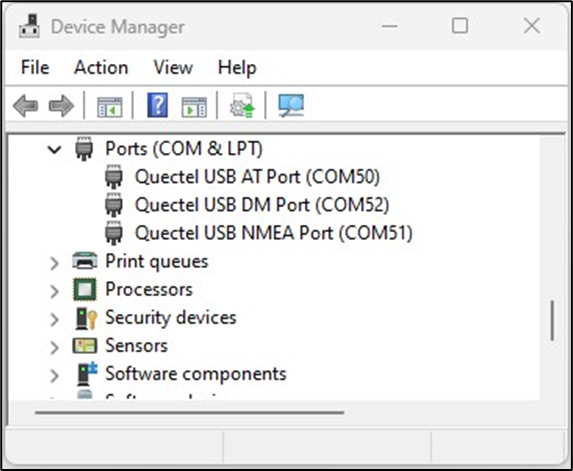Open Help via the blue question mark icon
The width and height of the screenshot is (573, 471).
click(158, 105)
